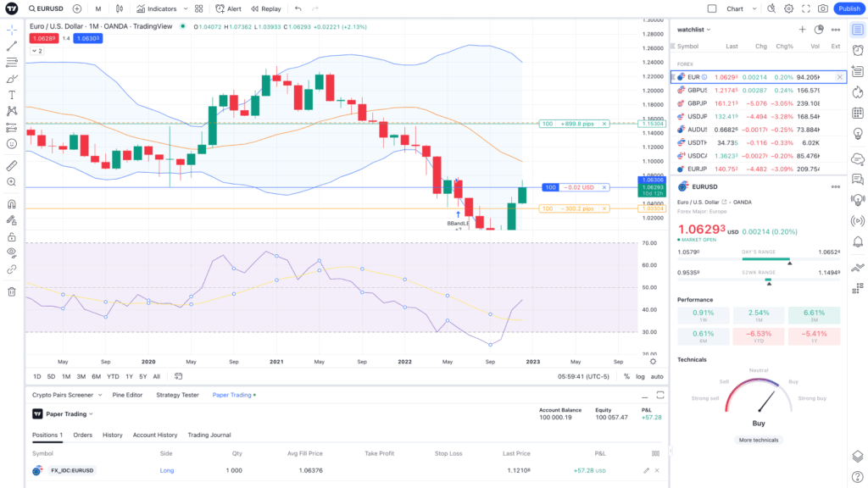Add symbol to watchlist with plus icon

point(802,30)
